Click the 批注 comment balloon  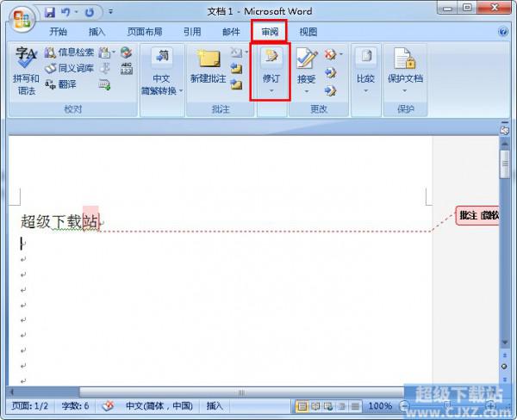coord(477,216)
